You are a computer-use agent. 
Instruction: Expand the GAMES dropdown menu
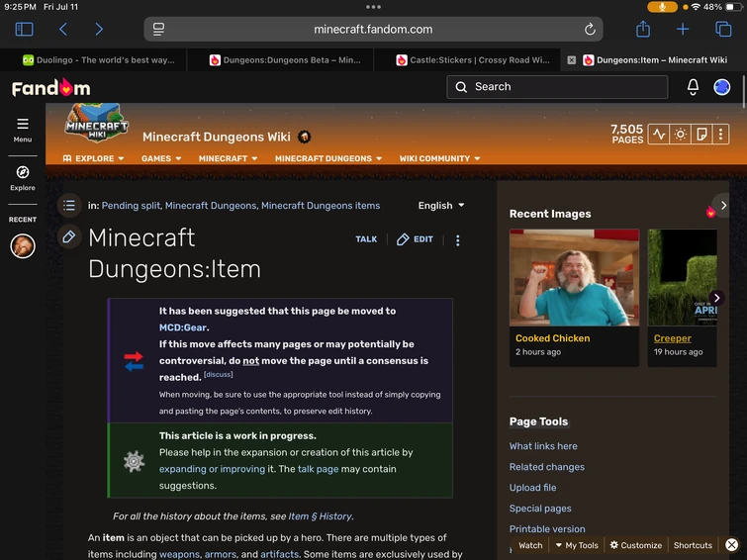point(161,158)
